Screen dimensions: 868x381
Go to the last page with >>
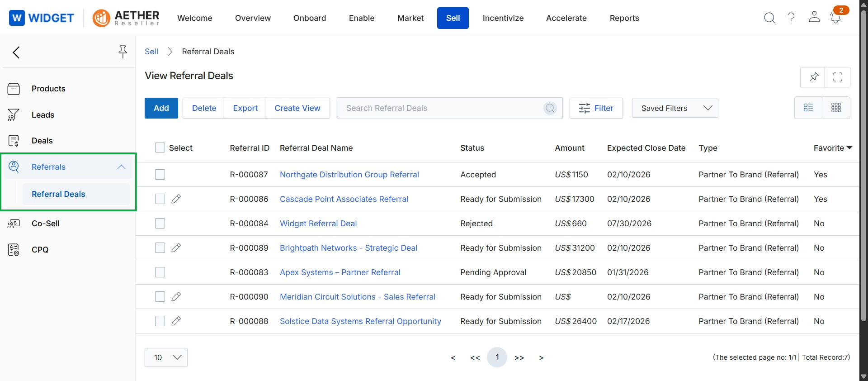(519, 357)
